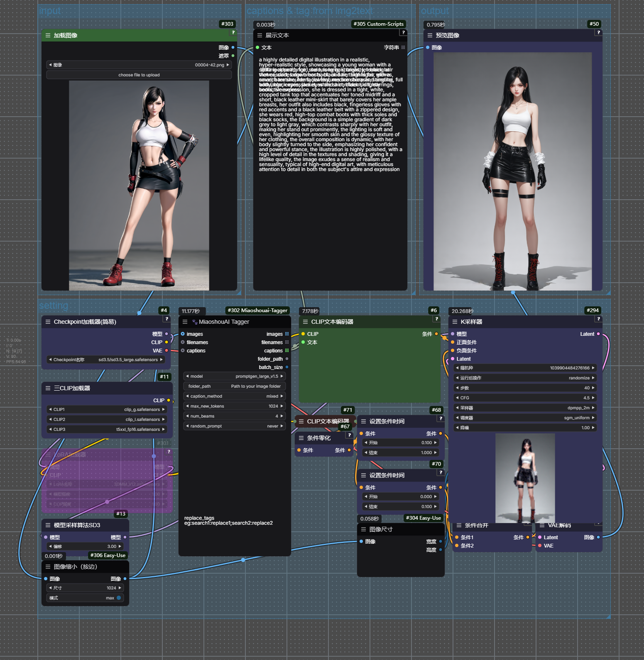This screenshot has width=644, height=660.
Task: Open the model promptgen_large_v1.5 dropdown
Action: point(235,376)
